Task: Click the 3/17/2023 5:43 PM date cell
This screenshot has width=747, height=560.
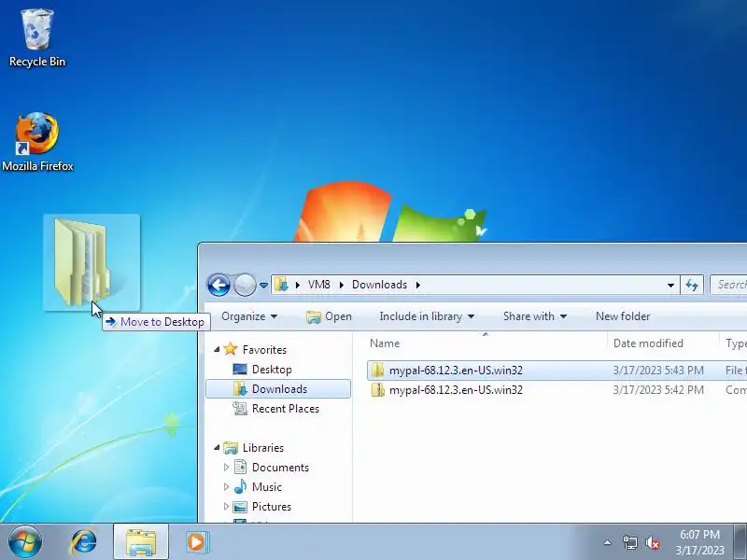Action: (658, 370)
